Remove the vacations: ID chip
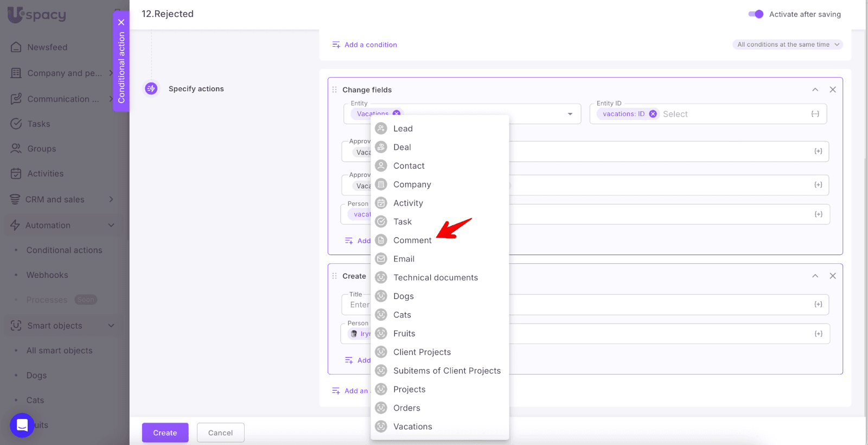The height and width of the screenshot is (445, 868). (653, 114)
